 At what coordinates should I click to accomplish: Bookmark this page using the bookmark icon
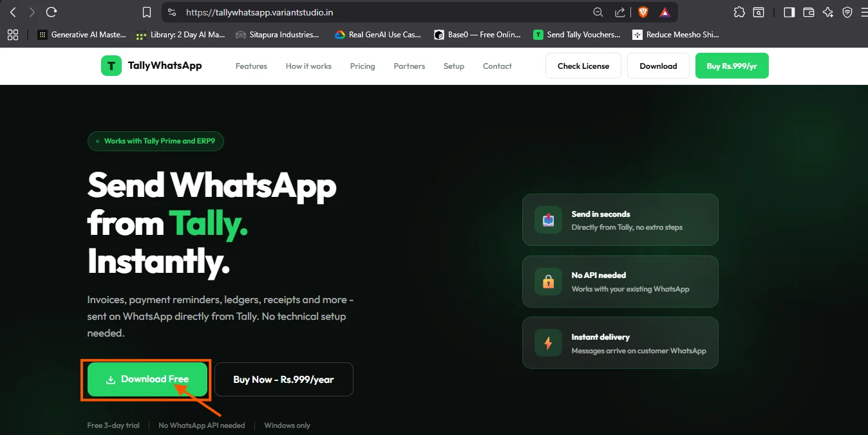point(147,12)
